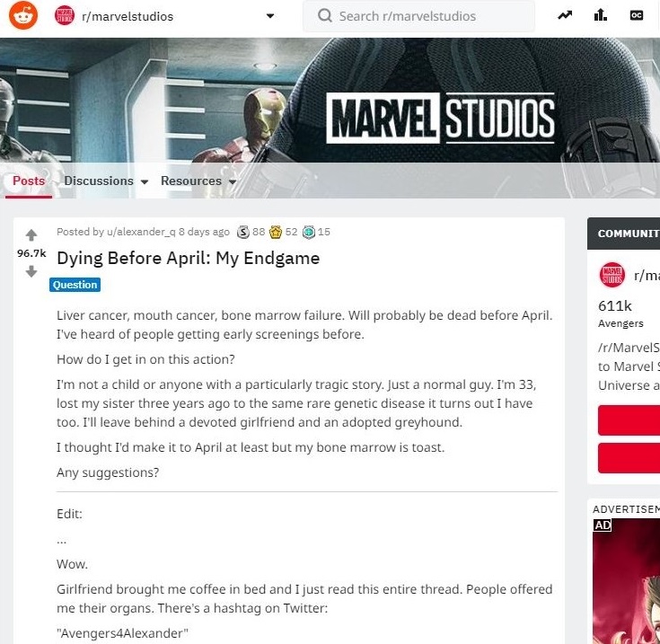660x644 pixels.
Task: Click the OC original content icon
Action: [x=637, y=16]
